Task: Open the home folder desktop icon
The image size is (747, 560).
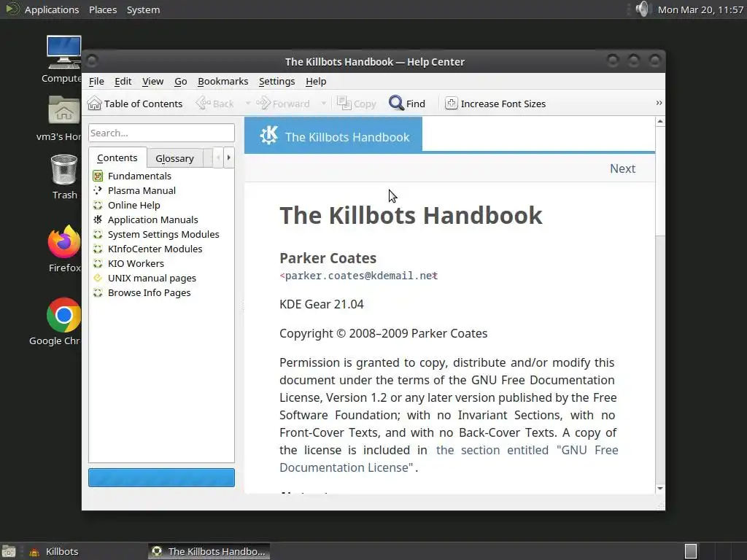Action: pos(64,111)
